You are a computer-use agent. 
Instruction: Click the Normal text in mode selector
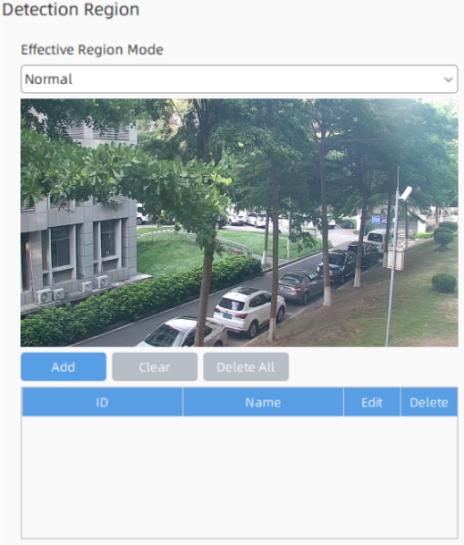48,79
